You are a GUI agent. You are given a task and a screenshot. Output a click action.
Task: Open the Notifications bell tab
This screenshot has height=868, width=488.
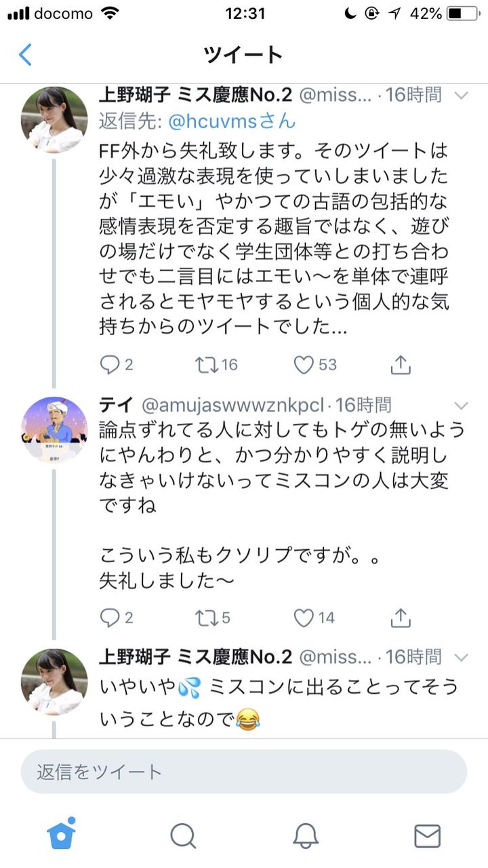tap(306, 835)
